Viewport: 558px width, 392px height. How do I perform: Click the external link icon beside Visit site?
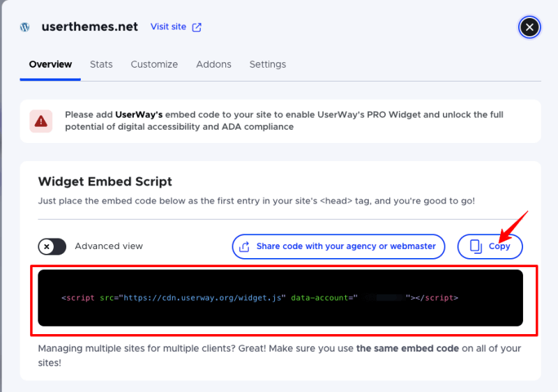197,27
